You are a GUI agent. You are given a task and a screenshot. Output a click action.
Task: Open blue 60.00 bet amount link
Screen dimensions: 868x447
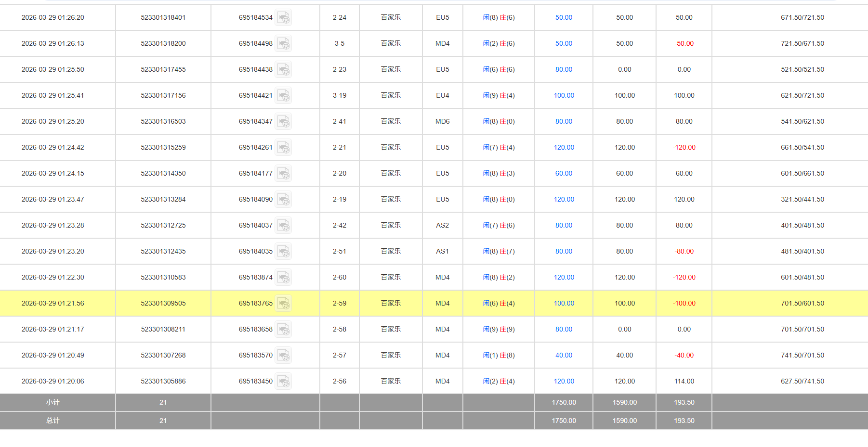(x=564, y=173)
